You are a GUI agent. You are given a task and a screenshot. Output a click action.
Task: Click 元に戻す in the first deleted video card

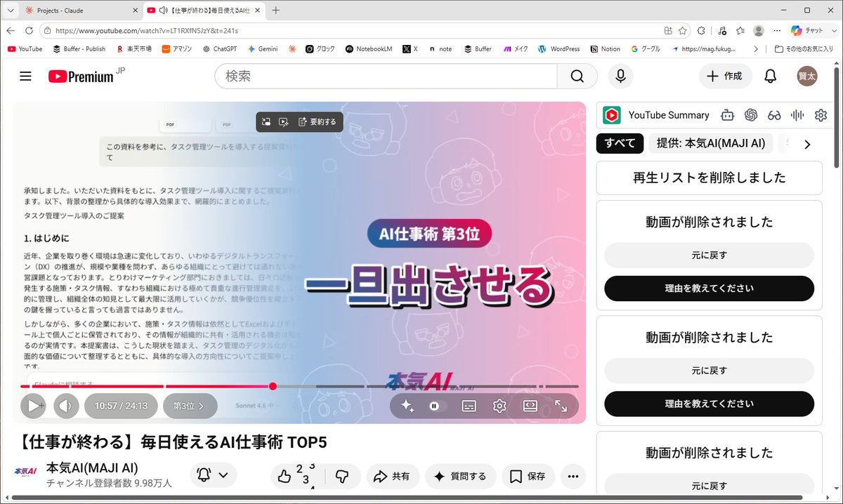pyautogui.click(x=709, y=256)
